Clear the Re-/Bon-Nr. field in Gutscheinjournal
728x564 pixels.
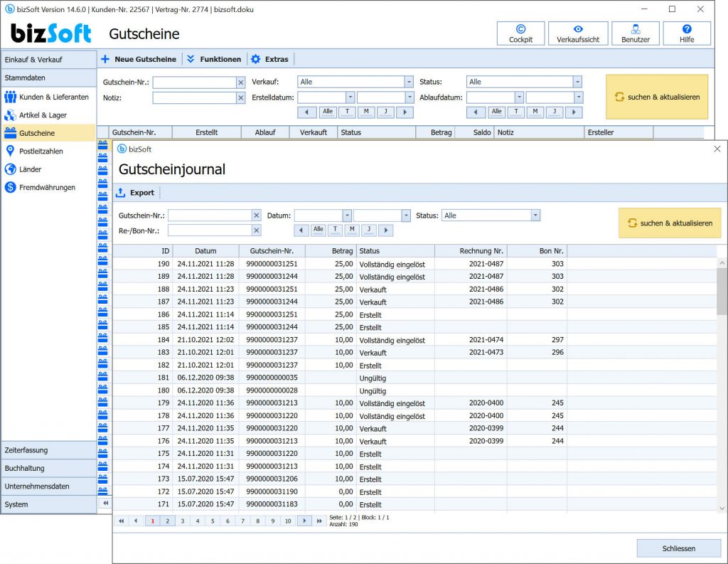pos(256,230)
